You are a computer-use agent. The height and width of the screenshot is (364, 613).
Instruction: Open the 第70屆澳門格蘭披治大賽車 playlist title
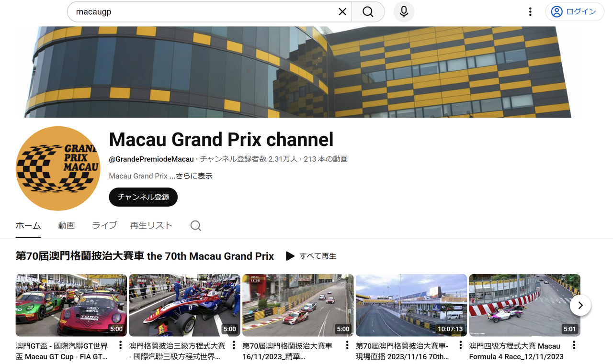[x=145, y=256]
